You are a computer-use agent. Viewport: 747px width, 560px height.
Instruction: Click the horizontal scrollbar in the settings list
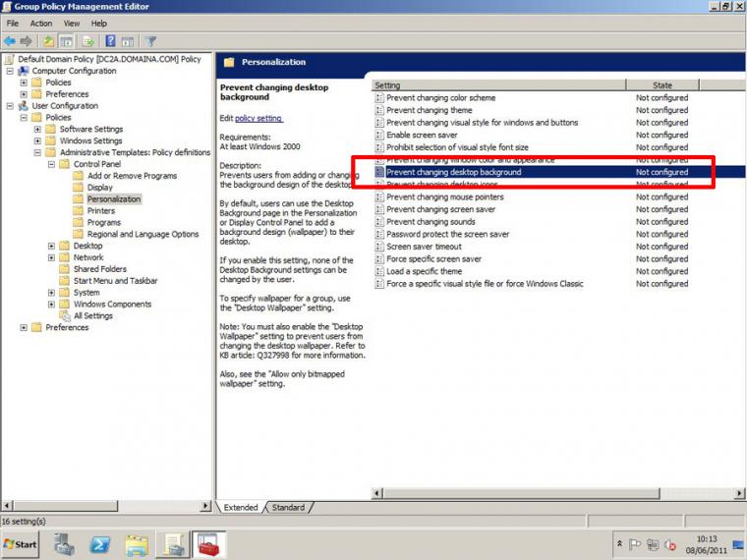(558, 493)
